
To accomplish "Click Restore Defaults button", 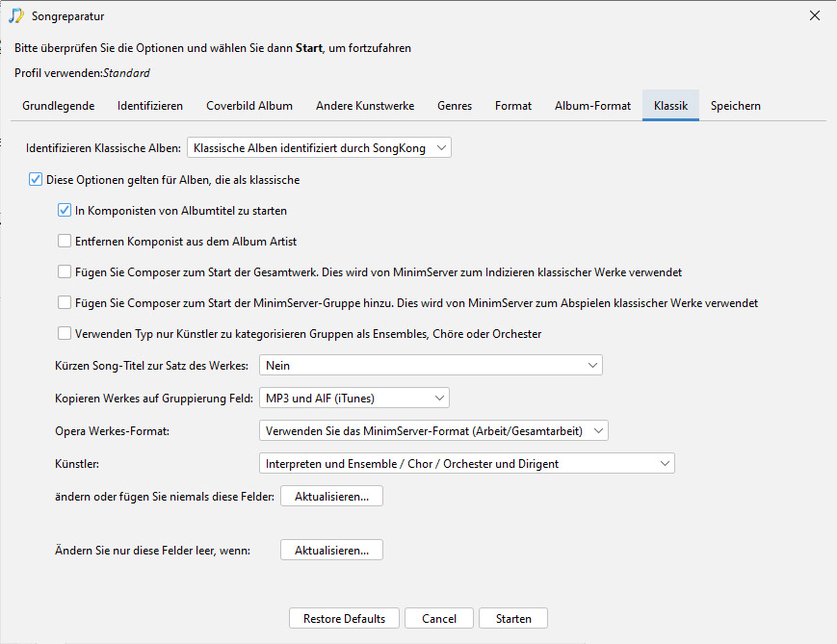I will 344,618.
